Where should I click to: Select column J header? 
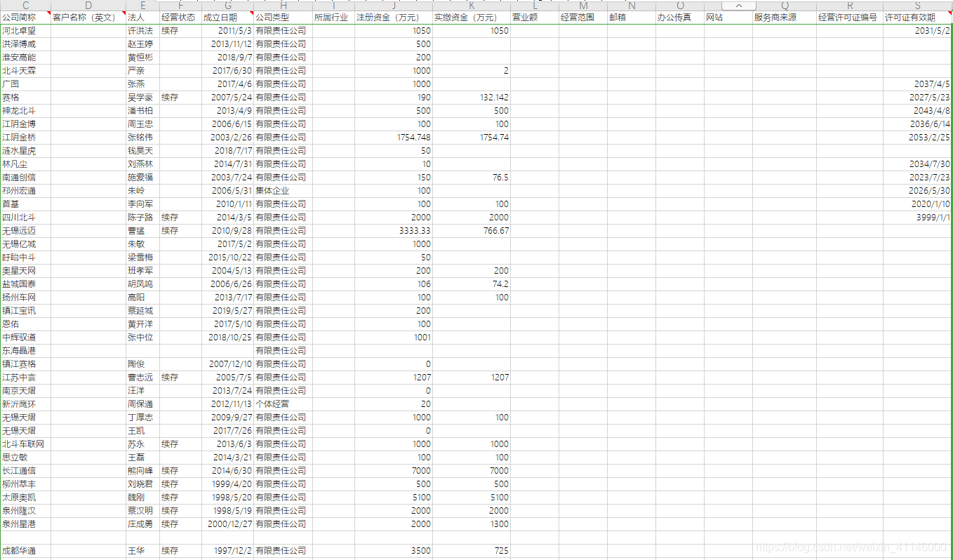tap(393, 6)
